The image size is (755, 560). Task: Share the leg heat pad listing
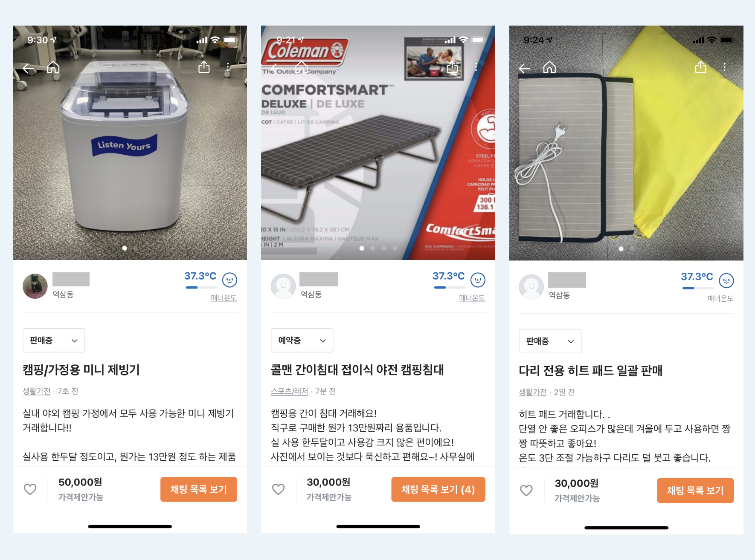point(700,67)
